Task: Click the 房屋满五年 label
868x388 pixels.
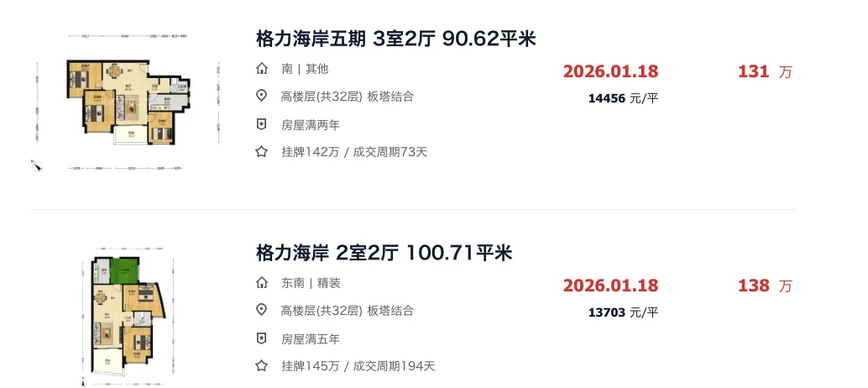Action: [x=311, y=338]
